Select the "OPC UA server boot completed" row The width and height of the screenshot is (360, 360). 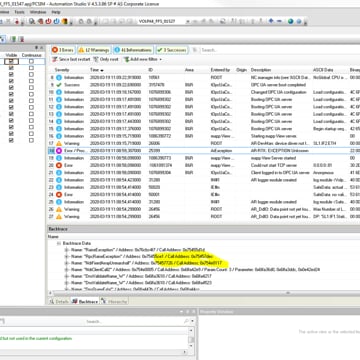[203, 85]
